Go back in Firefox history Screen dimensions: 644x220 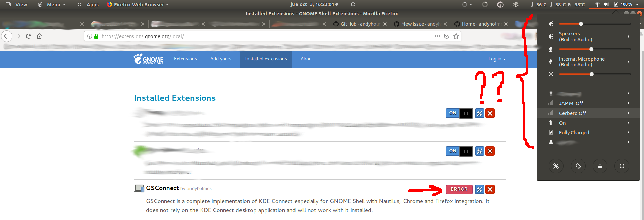pyautogui.click(x=7, y=36)
